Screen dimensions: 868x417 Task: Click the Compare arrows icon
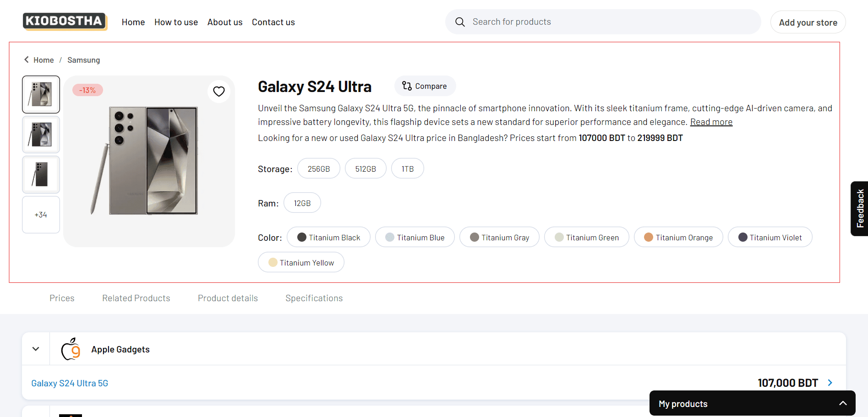(x=406, y=86)
